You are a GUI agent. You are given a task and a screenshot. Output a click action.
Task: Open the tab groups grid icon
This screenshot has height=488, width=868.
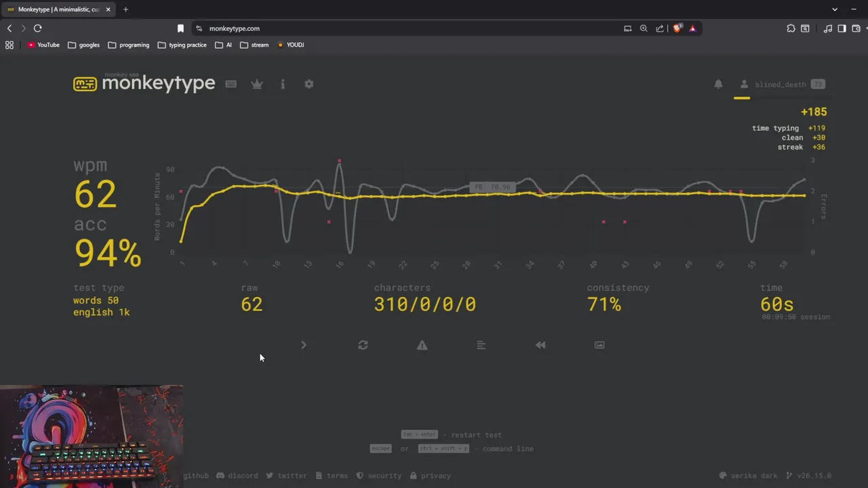pos(9,45)
